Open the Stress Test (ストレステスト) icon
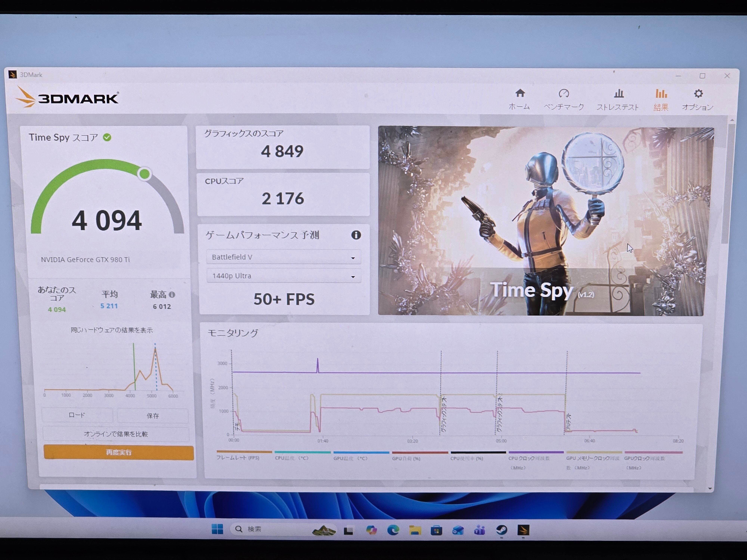Screen dimensions: 747x560 [618, 94]
